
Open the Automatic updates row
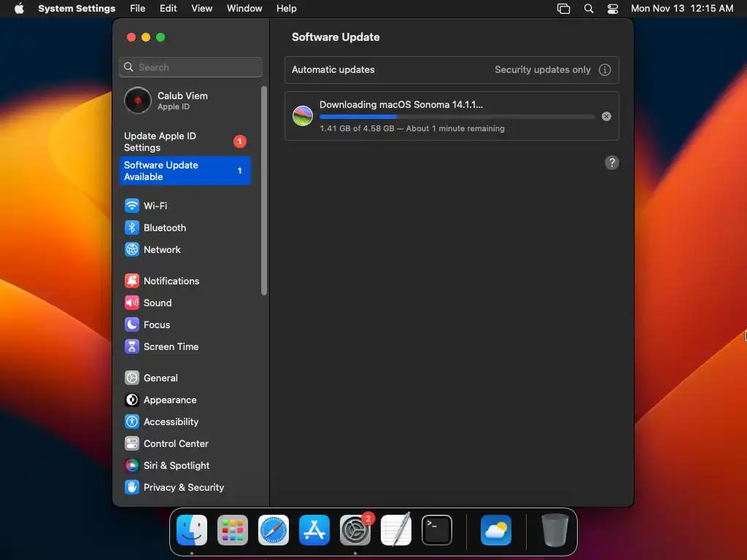pyautogui.click(x=452, y=70)
